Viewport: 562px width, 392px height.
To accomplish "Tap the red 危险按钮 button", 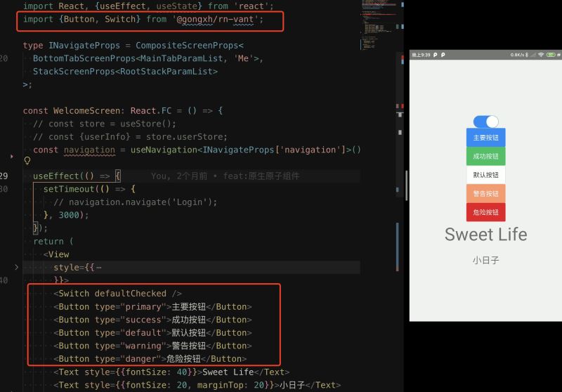I will 485,212.
